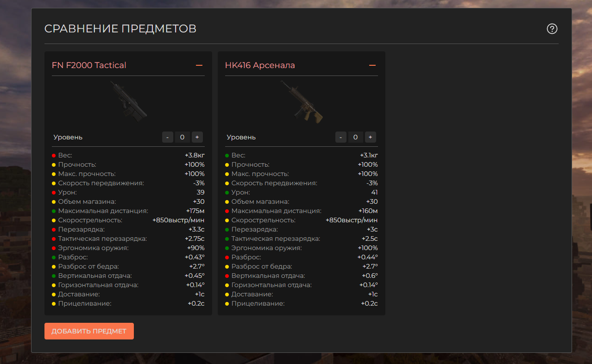Click Уровень label in FN F2000 card
592x364 pixels.
pyautogui.click(x=68, y=137)
